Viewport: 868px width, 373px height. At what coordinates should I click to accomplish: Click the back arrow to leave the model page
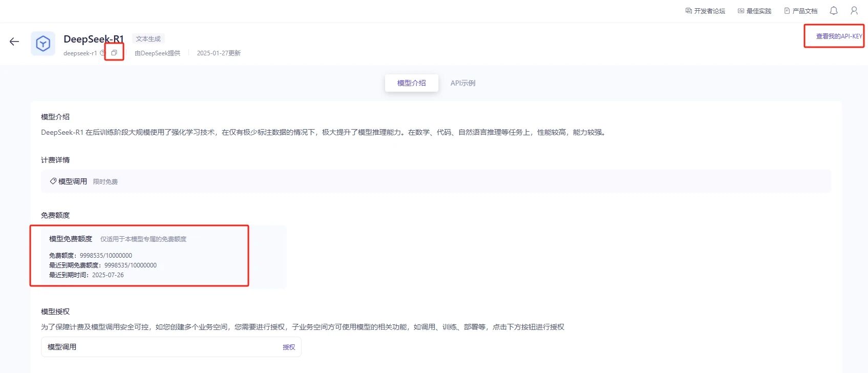(14, 42)
